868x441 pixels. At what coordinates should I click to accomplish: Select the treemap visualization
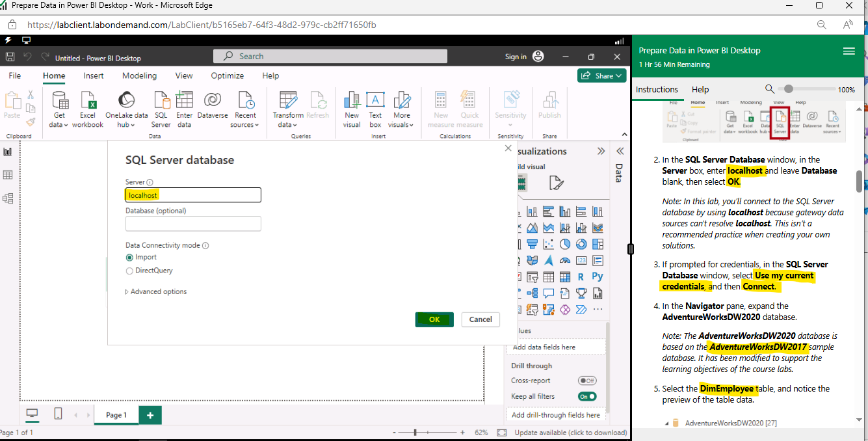click(x=598, y=244)
